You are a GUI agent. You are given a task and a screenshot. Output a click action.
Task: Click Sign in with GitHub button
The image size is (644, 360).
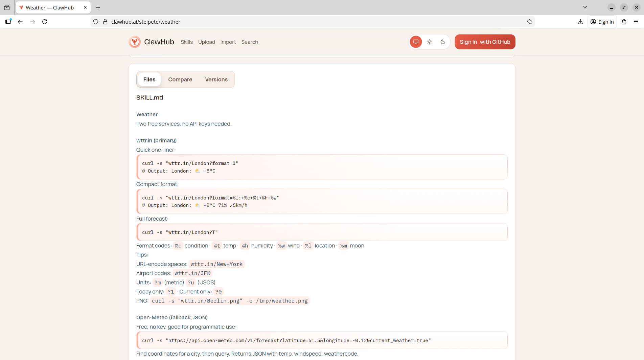485,42
